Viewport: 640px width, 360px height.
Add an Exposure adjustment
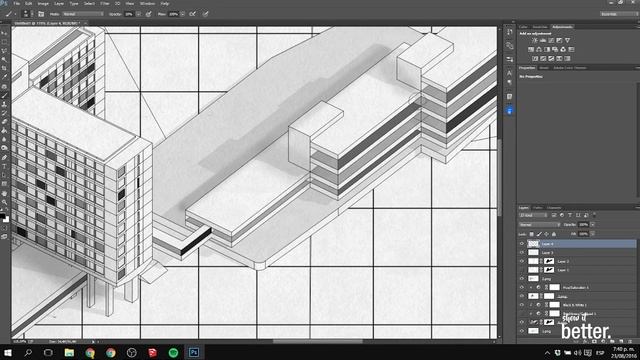pyautogui.click(x=559, y=40)
